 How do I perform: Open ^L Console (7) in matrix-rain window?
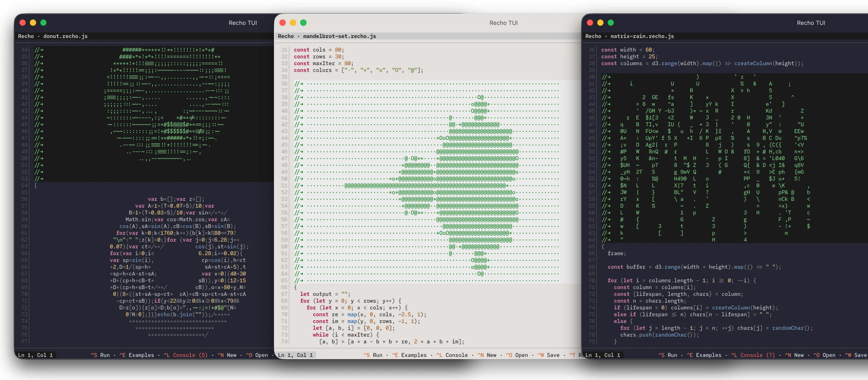point(753,355)
